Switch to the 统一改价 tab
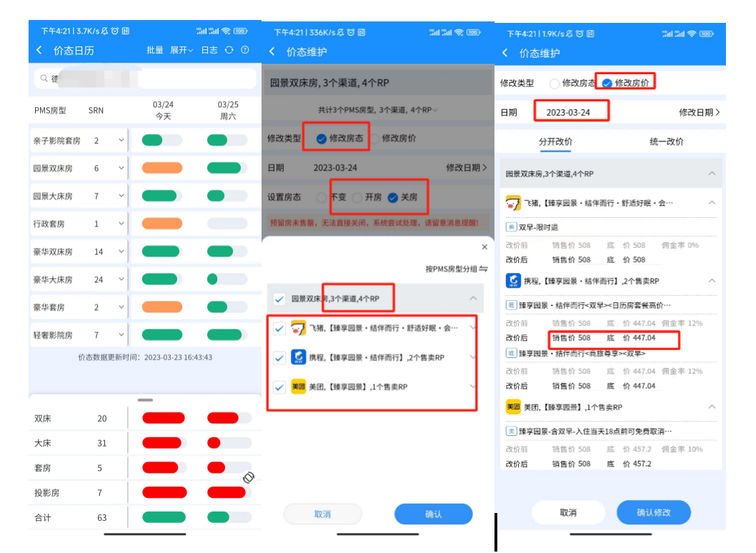 (x=666, y=141)
